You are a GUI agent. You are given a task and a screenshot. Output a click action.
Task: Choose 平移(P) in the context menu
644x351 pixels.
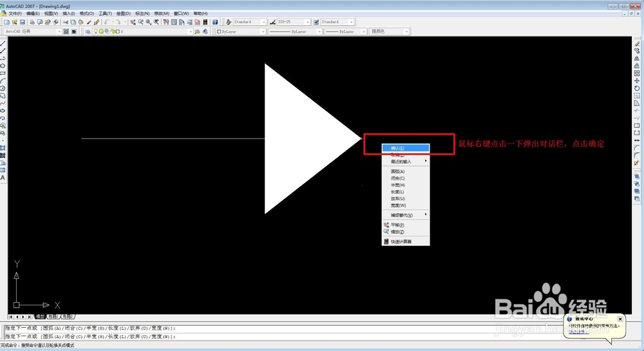point(406,225)
